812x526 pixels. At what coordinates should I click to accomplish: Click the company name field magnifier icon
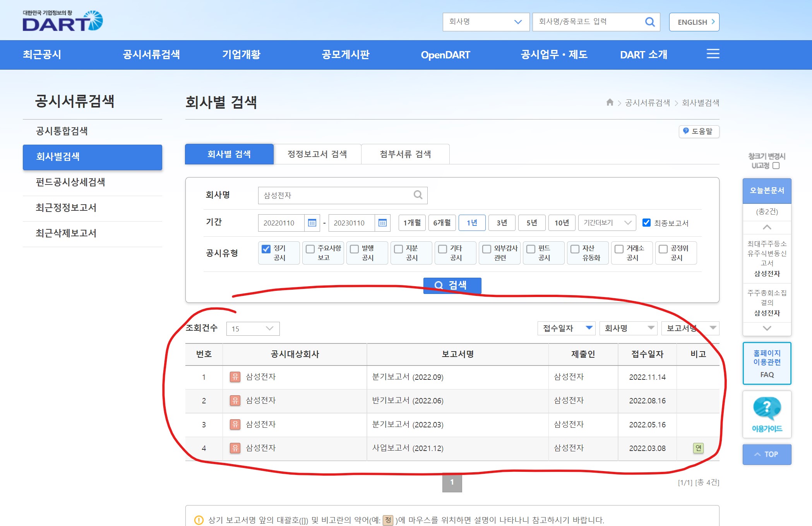[418, 195]
